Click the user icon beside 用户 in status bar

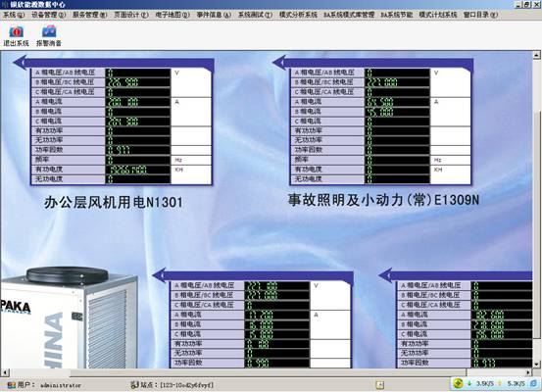click(x=12, y=385)
